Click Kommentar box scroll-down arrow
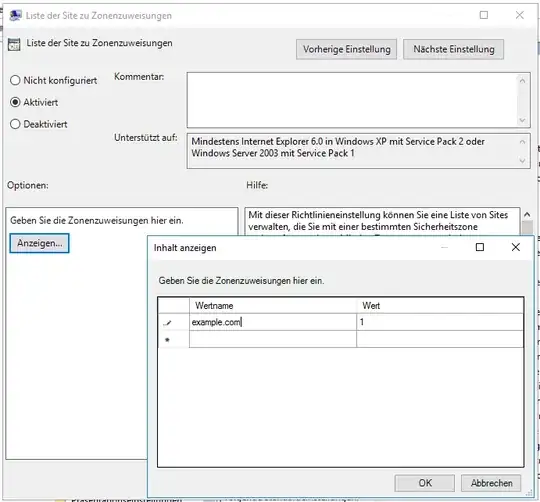The width and height of the screenshot is (540, 502). 522,120
